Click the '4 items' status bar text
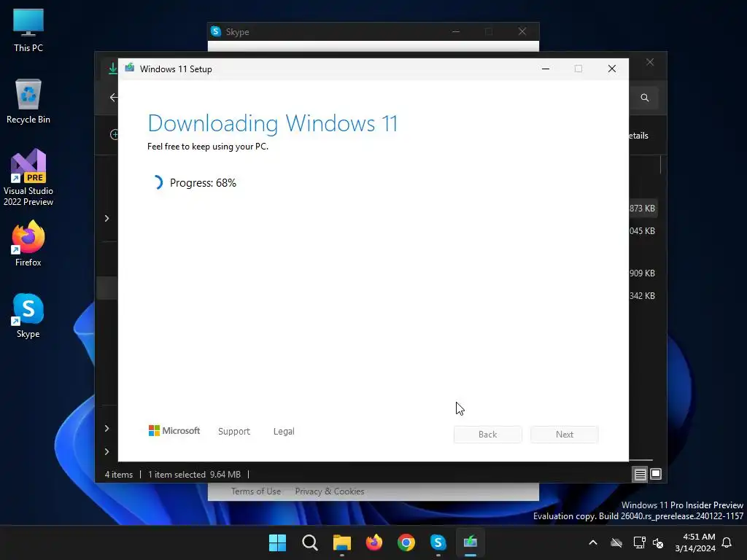Image resolution: width=747 pixels, height=560 pixels. point(119,474)
